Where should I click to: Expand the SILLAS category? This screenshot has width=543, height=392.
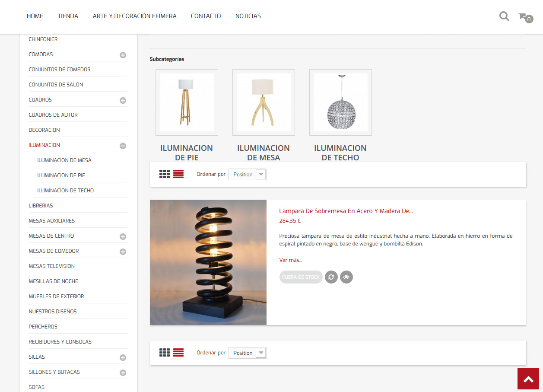123,357
